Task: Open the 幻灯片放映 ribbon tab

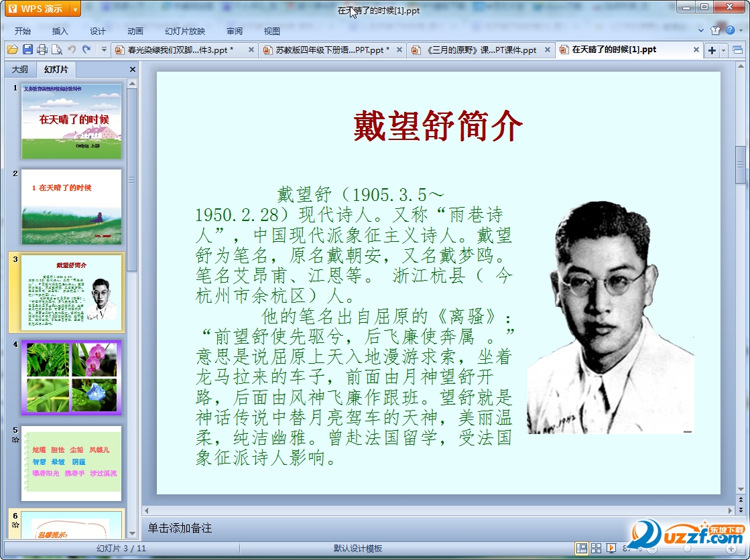Action: point(185,31)
